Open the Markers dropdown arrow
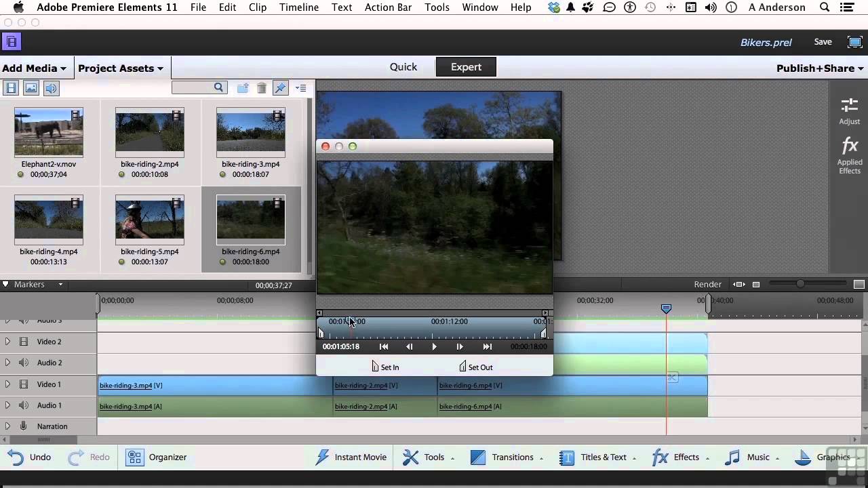 [60, 285]
